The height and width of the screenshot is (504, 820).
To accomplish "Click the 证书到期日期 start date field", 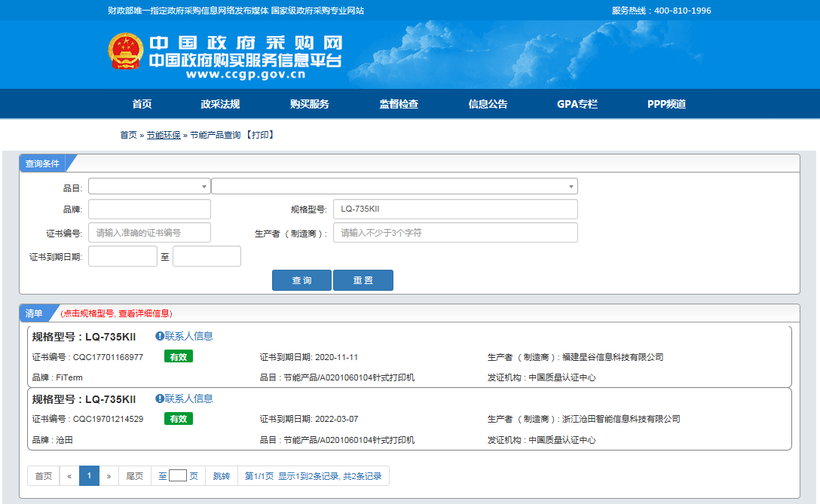I will [x=123, y=256].
